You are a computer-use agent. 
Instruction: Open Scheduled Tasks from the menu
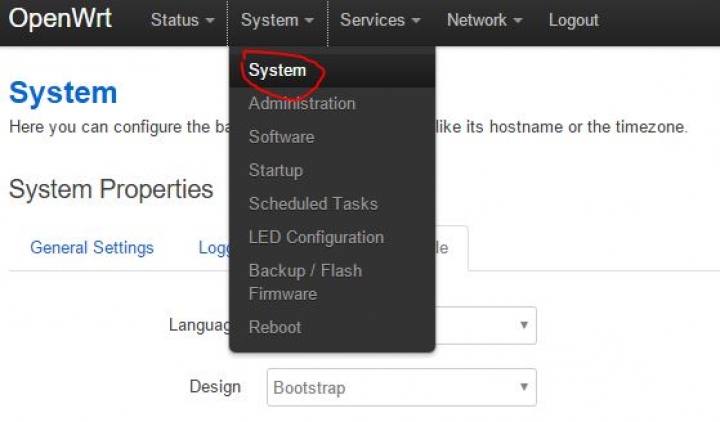(x=332, y=204)
